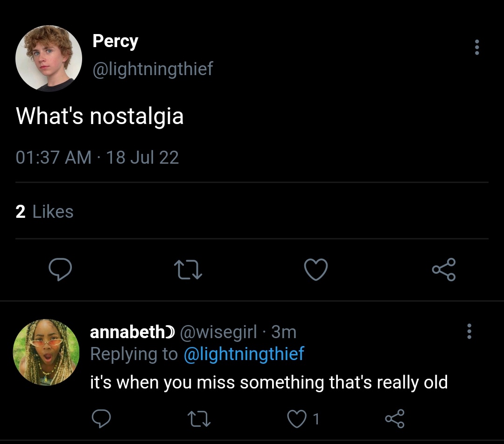504x444 pixels.
Task: Share annabeth's reply
Action: pyautogui.click(x=394, y=419)
